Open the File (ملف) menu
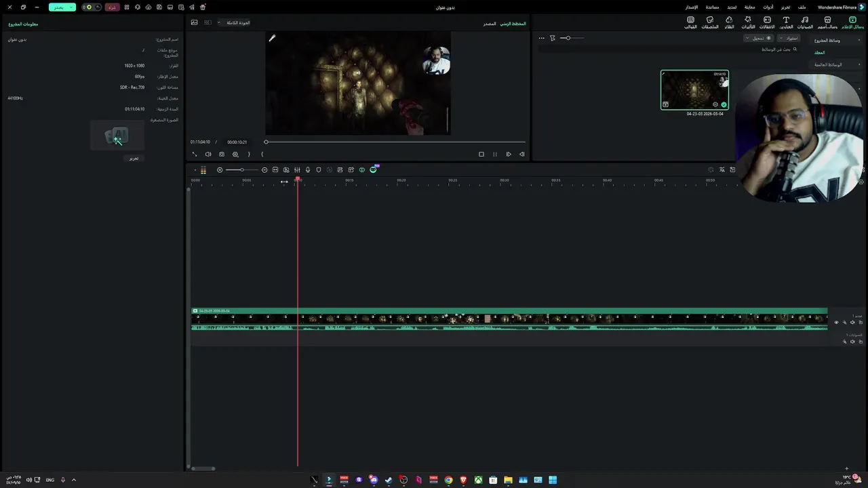Screen dimensions: 868x488 click(802, 7)
